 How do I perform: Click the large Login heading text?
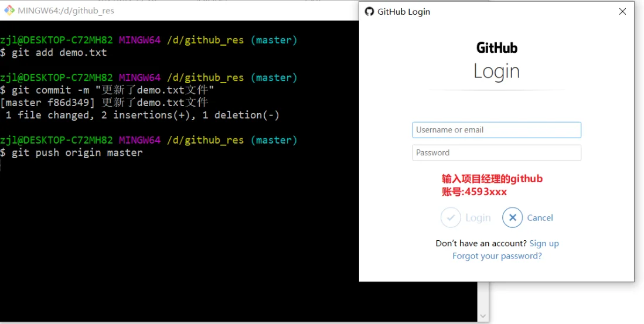[x=497, y=71]
